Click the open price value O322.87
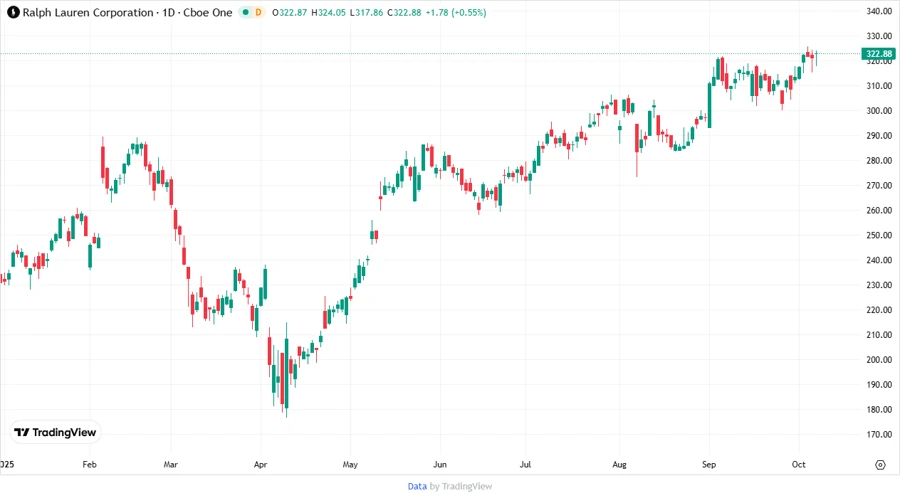This screenshot has height=498, width=900. click(290, 12)
